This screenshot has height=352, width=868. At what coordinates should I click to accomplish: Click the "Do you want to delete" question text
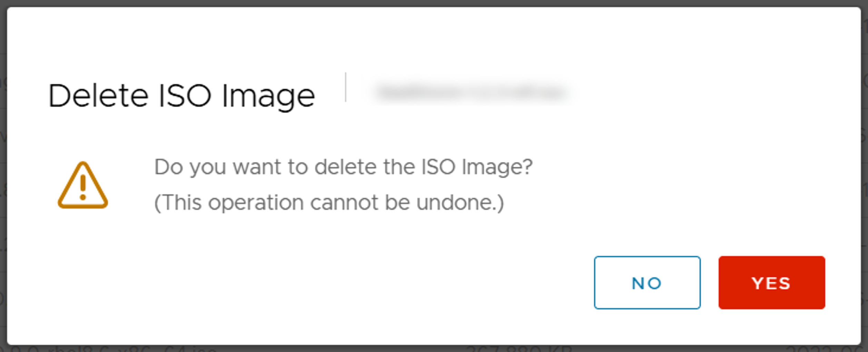(343, 167)
